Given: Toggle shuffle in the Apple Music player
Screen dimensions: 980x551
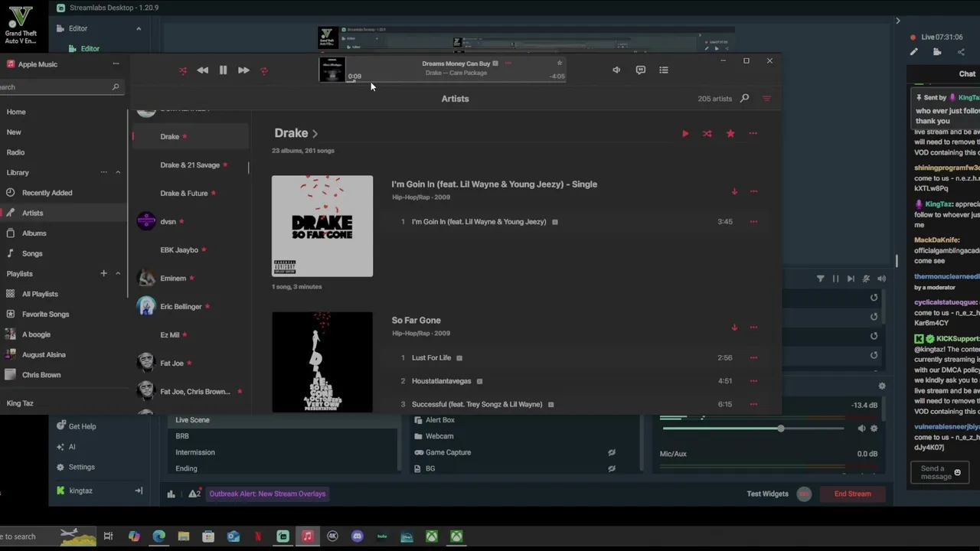Looking at the screenshot, I should coord(182,70).
